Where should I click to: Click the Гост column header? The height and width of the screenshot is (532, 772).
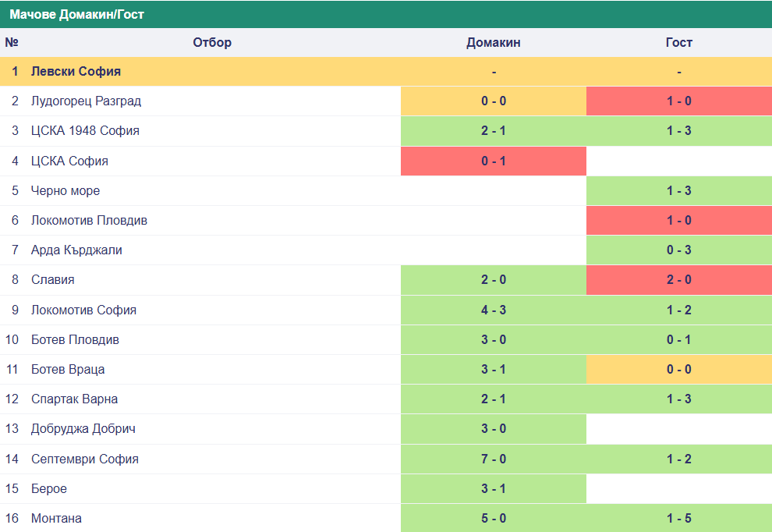(x=679, y=42)
